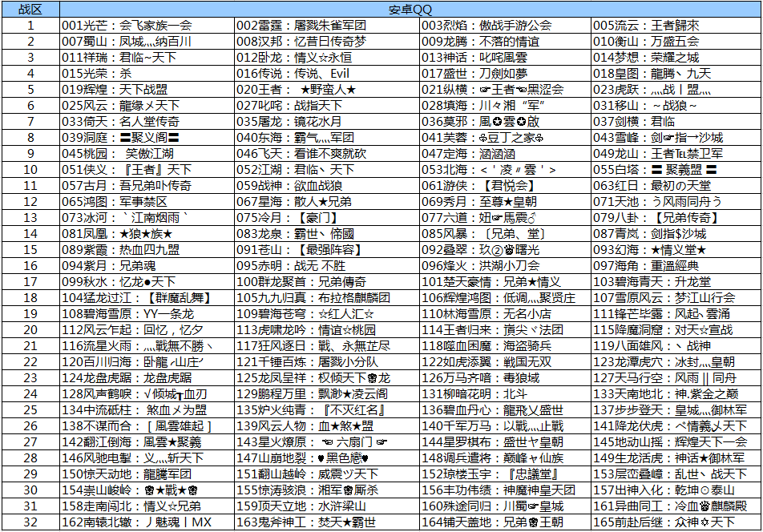
Task: Click cell 135炉火纯青：『不灭红名』
Action: click(327, 410)
